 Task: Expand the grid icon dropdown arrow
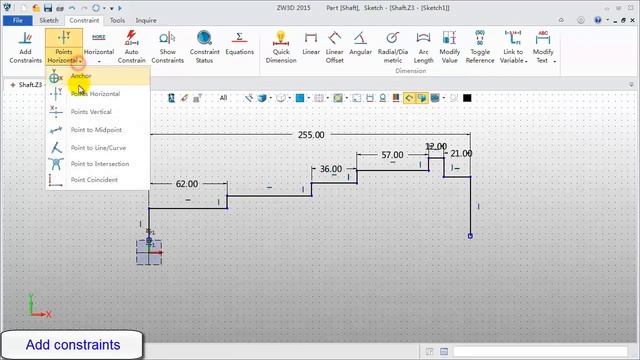[x=327, y=98]
